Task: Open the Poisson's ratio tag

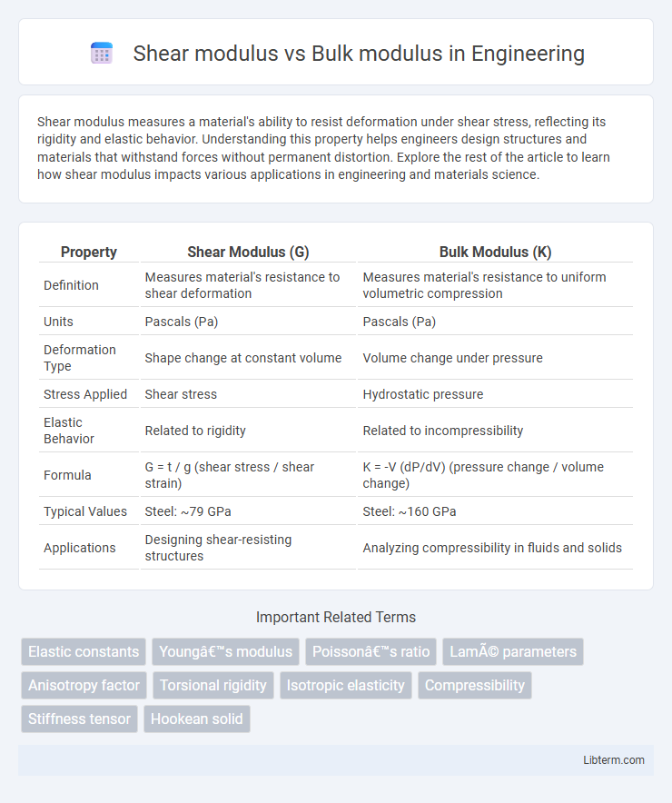Action: tap(371, 651)
